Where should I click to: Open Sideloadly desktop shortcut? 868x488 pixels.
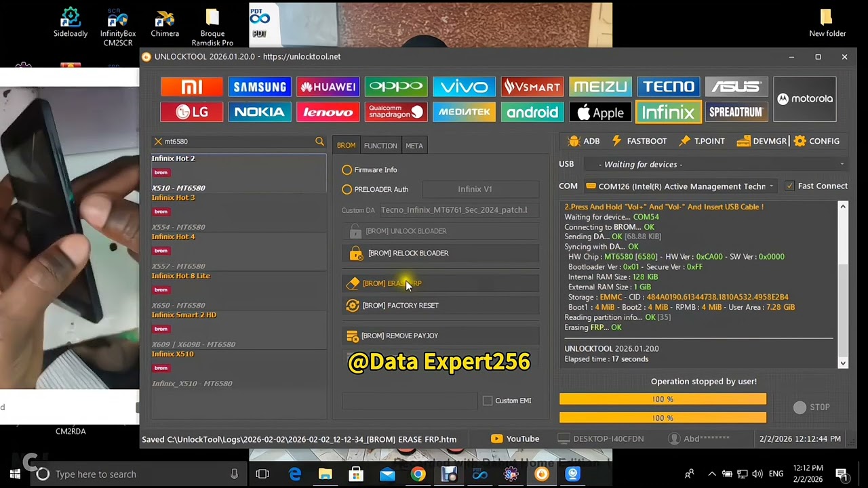point(71,22)
